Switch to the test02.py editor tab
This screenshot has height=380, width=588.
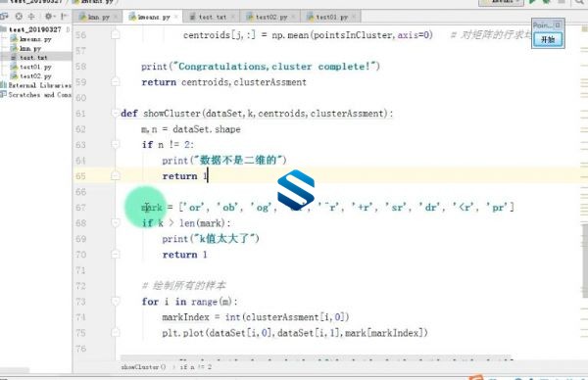(270, 18)
